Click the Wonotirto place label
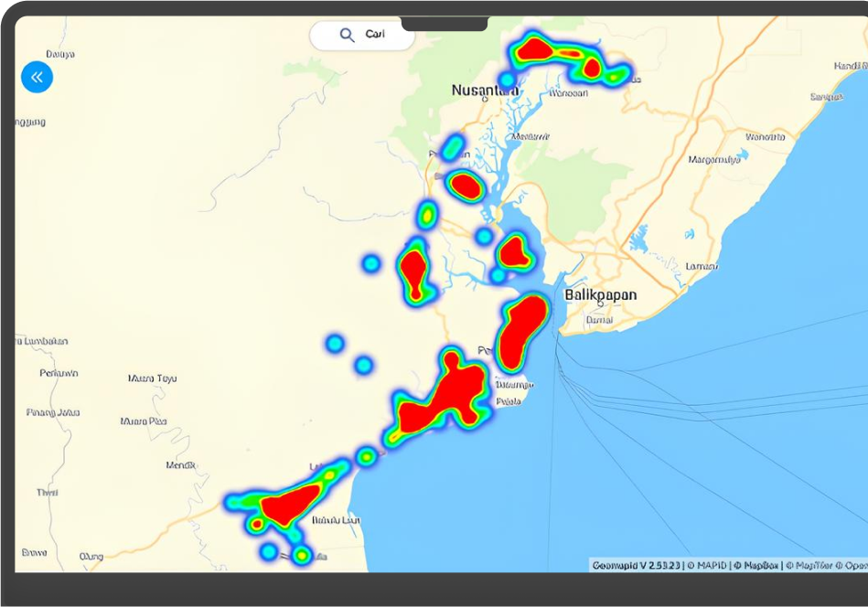 click(765, 137)
